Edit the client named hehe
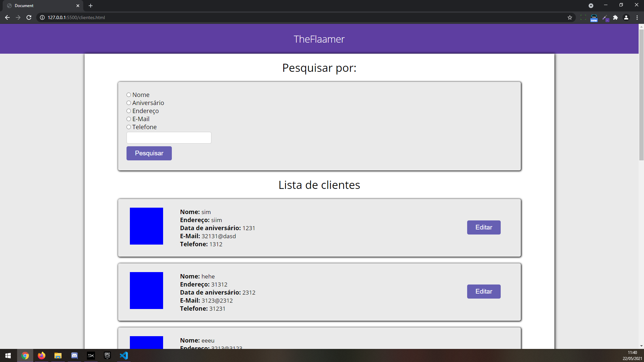This screenshot has width=644, height=362. (x=484, y=292)
